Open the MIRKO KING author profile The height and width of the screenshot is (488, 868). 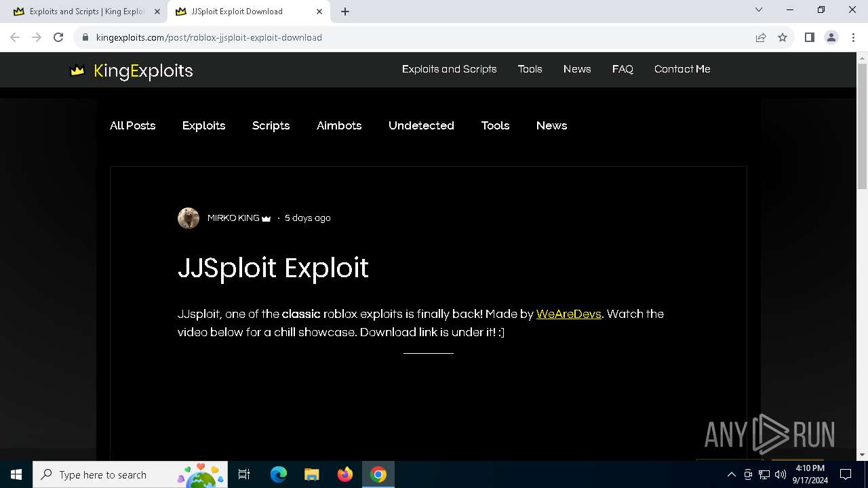233,218
